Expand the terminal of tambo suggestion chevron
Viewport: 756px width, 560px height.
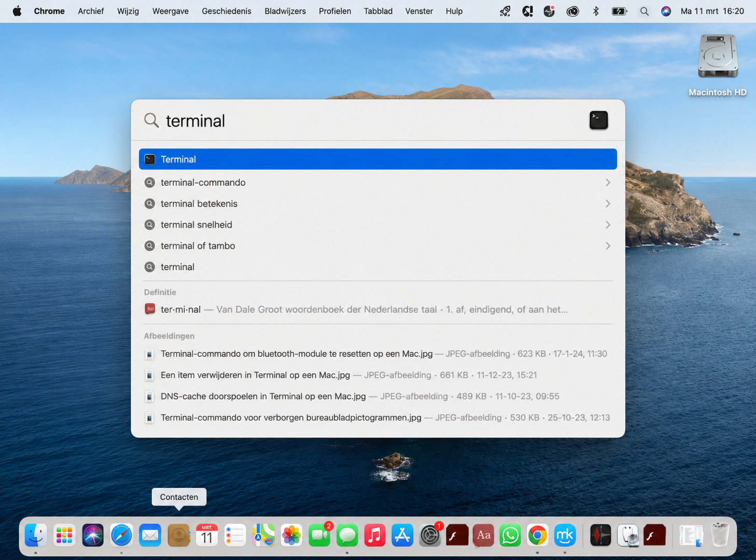[x=608, y=245]
